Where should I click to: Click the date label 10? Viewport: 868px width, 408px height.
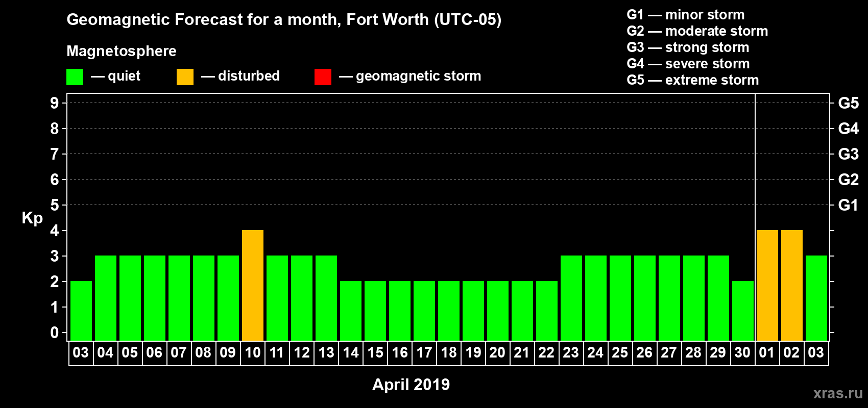pos(252,353)
